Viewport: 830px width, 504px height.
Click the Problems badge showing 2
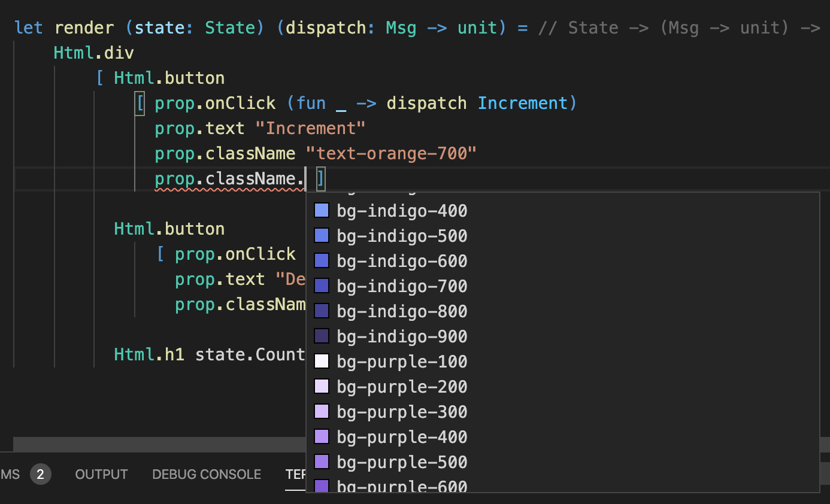click(41, 474)
